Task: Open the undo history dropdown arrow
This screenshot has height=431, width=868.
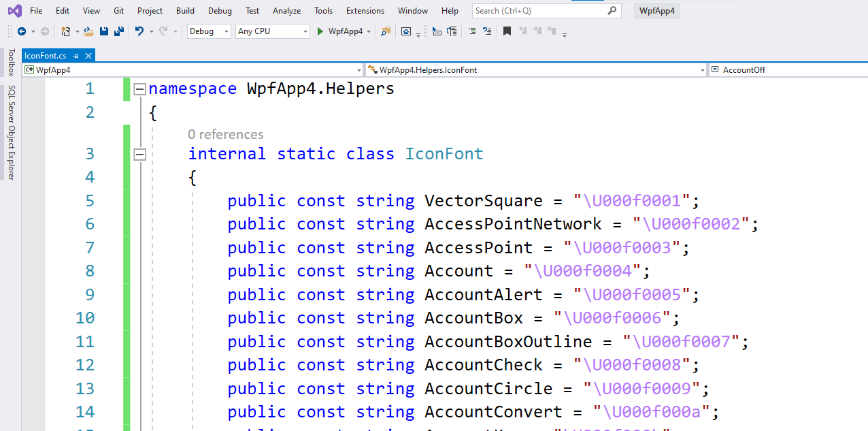Action: pos(151,31)
